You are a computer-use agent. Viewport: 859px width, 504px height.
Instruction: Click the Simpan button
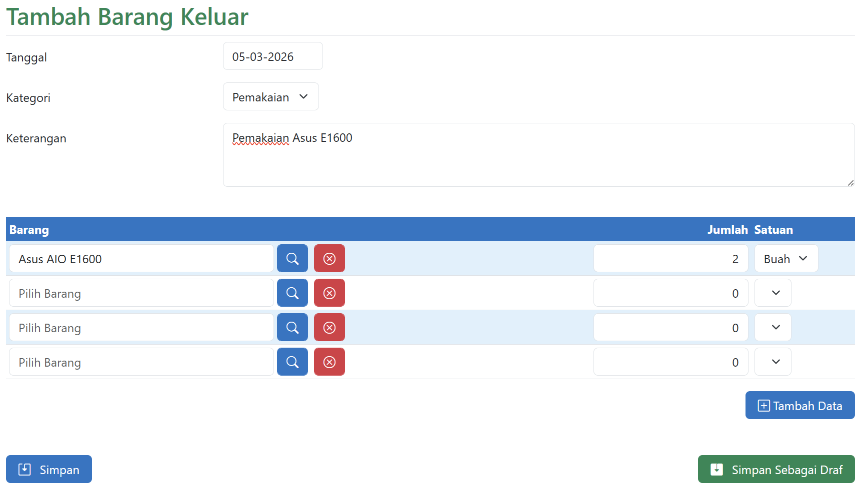pos(49,469)
